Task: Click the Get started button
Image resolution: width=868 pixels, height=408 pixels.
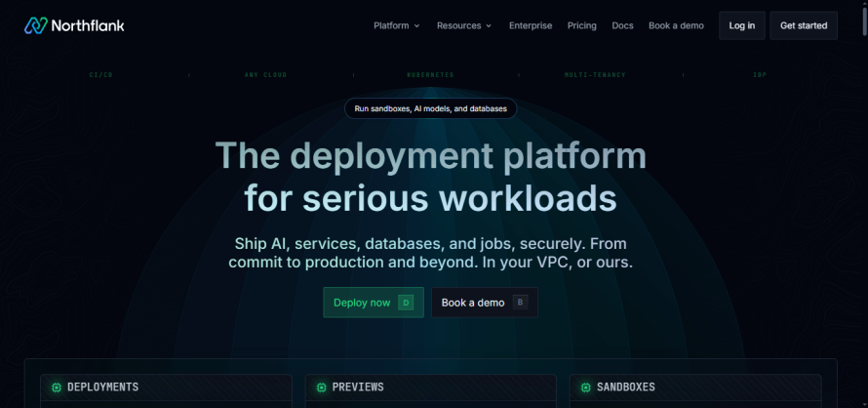Action: (x=804, y=25)
